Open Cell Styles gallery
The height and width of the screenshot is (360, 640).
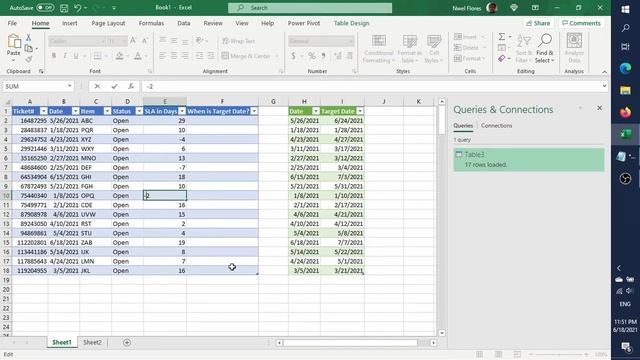pos(433,49)
